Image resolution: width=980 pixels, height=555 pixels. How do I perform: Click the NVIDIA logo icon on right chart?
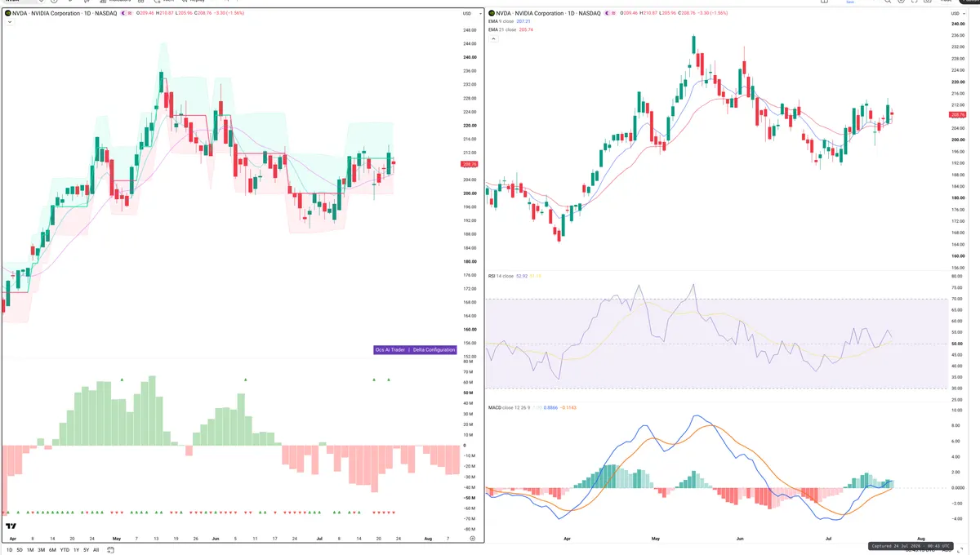pyautogui.click(x=492, y=14)
